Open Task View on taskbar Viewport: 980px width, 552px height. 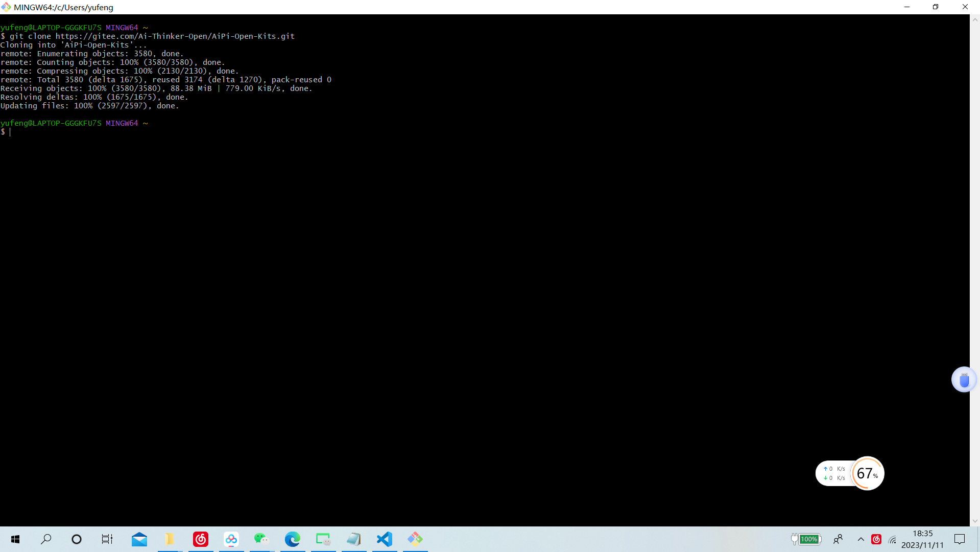[x=107, y=539]
